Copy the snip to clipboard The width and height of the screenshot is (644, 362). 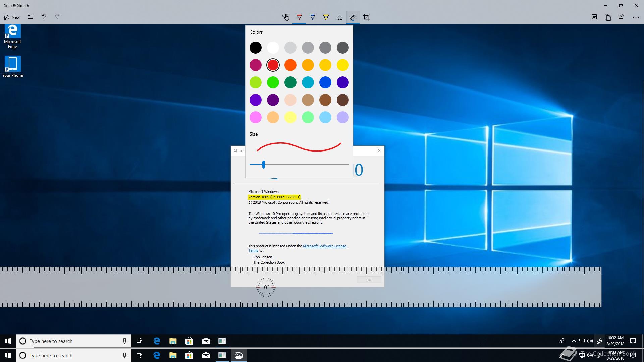pyautogui.click(x=608, y=17)
